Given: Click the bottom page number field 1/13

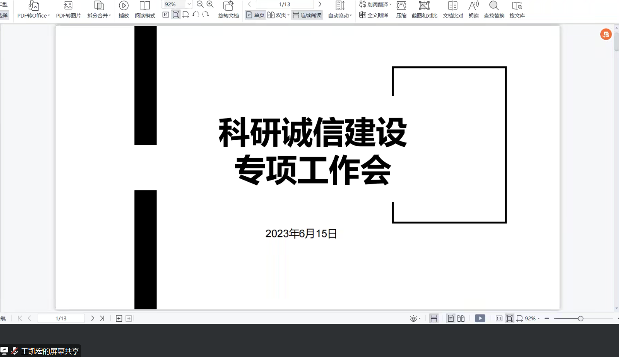Looking at the screenshot, I should coord(61,318).
